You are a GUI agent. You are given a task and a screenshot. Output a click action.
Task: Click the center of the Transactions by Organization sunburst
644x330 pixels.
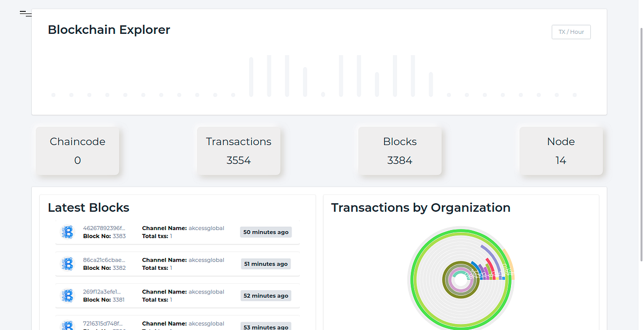[x=460, y=278]
